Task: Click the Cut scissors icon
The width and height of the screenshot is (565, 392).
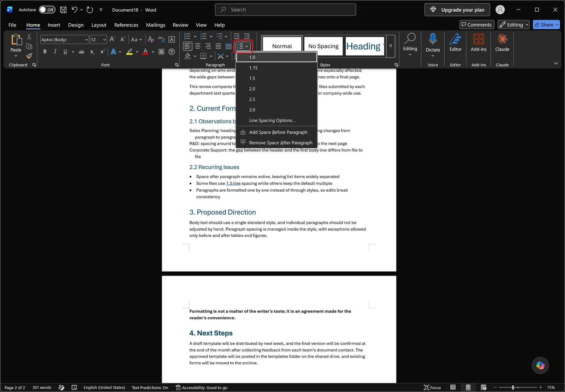Action: (29, 37)
